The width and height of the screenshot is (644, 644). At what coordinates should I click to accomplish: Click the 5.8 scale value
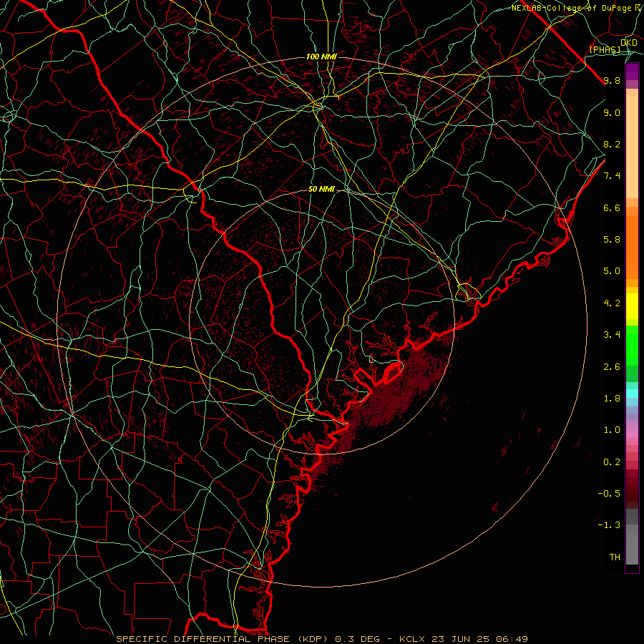tap(612, 240)
